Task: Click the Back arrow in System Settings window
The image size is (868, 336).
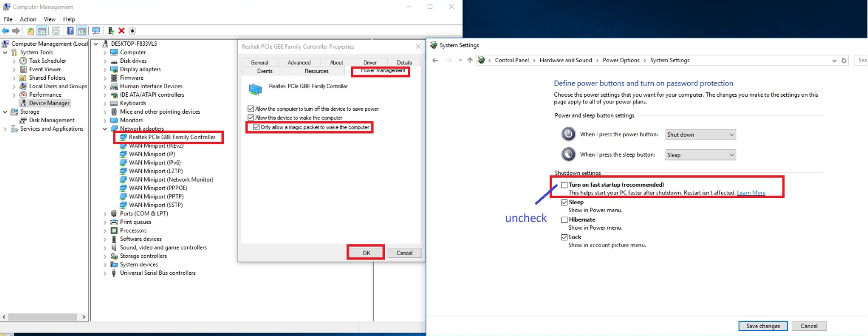Action: click(435, 60)
